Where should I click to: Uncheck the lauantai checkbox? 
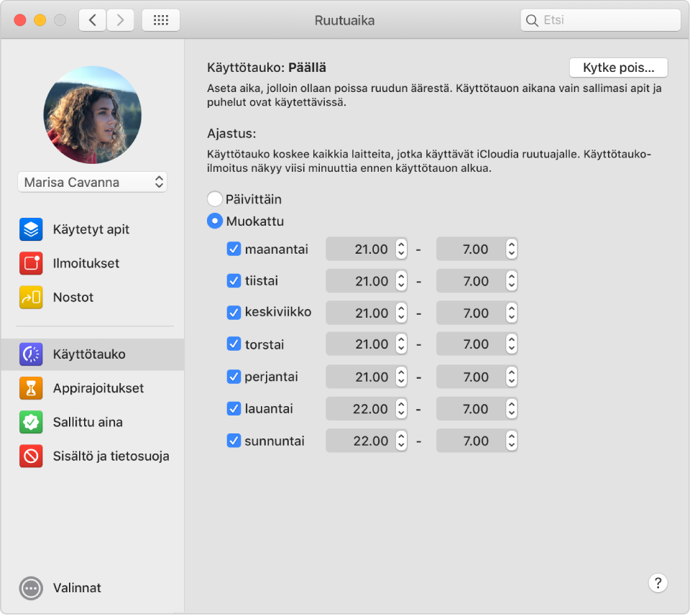pos(234,409)
